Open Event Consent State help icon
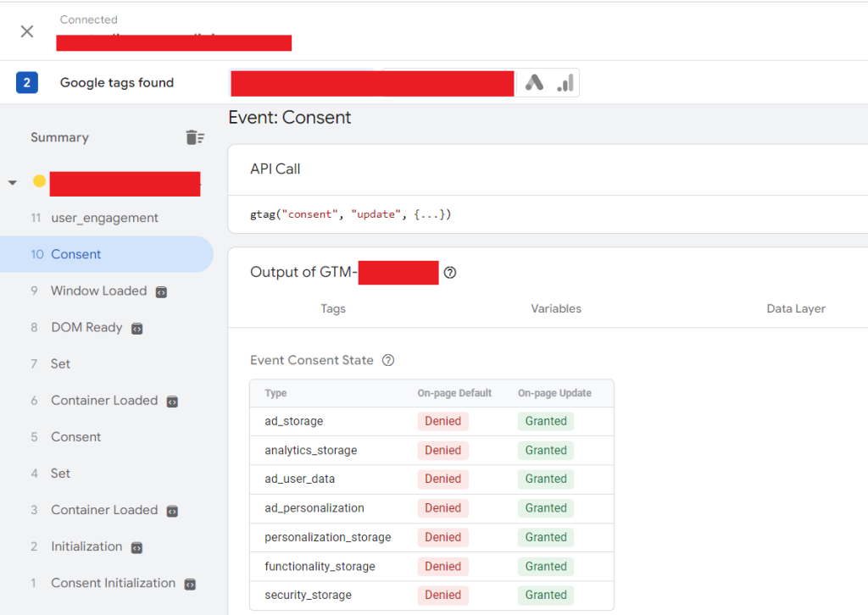This screenshot has width=868, height=615. pyautogui.click(x=388, y=360)
